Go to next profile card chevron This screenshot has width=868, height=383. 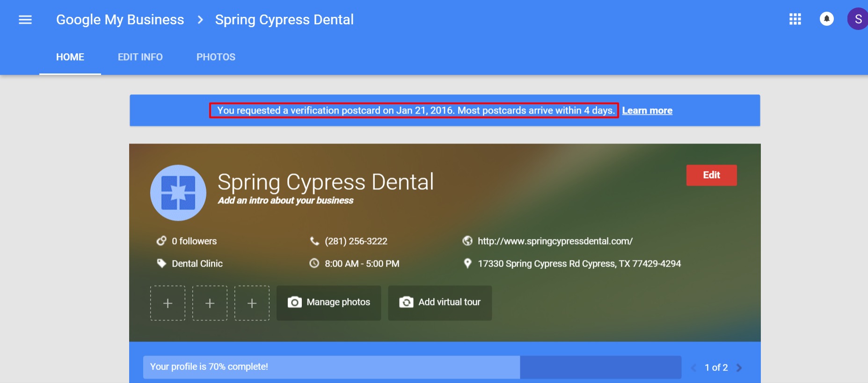[739, 368]
